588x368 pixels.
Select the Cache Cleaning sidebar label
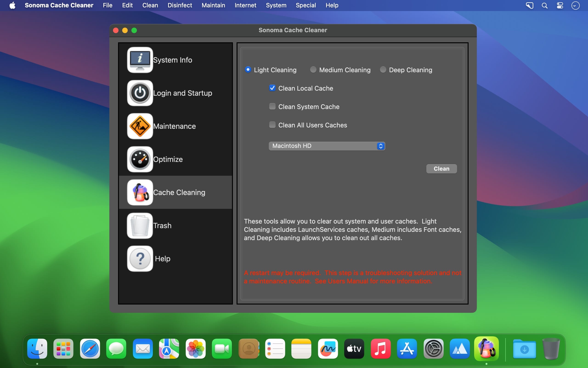[x=179, y=192]
